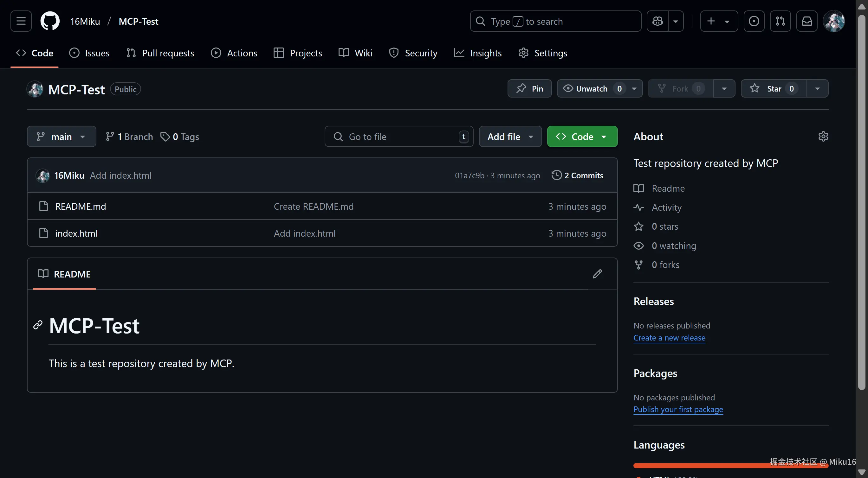Open pull requests shortcut icon in header

click(781, 21)
